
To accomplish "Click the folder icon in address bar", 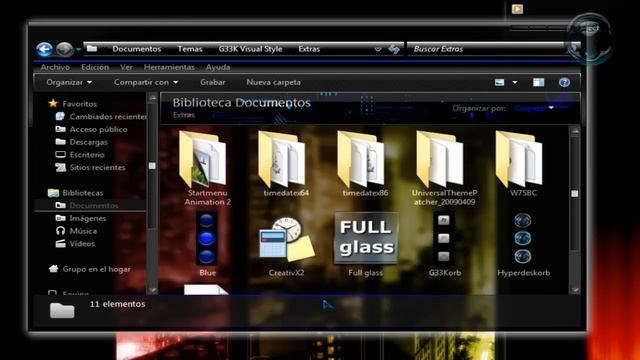I will click(x=92, y=49).
